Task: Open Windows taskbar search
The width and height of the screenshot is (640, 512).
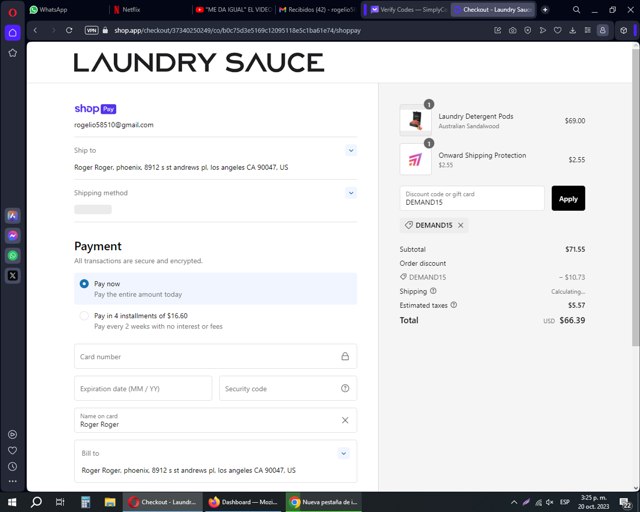Action: [36, 502]
